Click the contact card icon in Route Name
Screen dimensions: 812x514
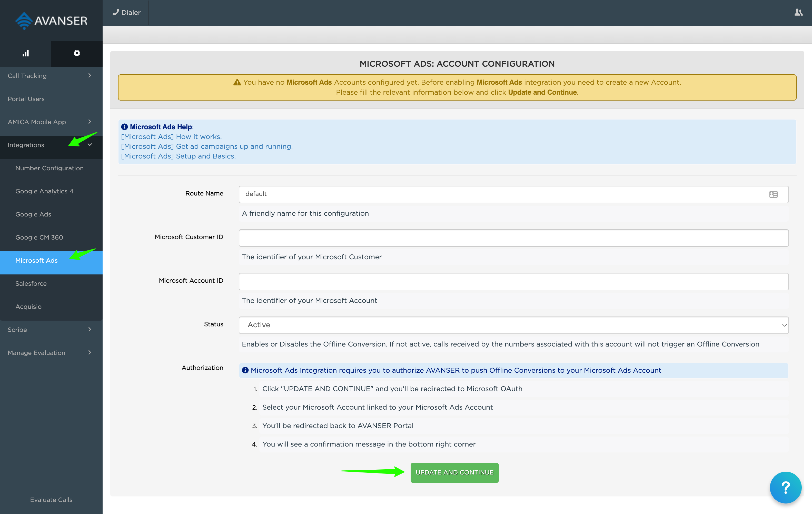point(773,194)
